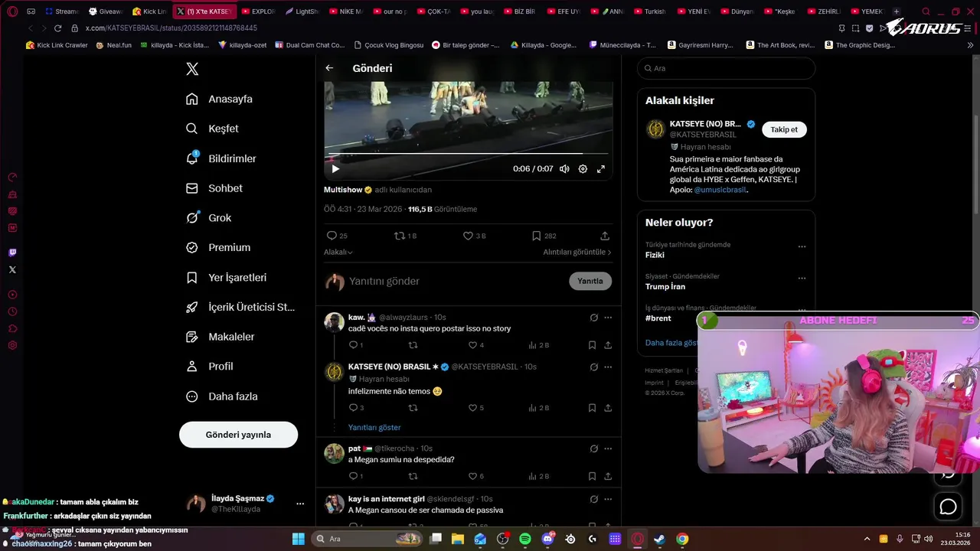Focus the Yanıtını gönder reply field
Image resolution: width=980 pixels, height=551 pixels.
point(456,281)
